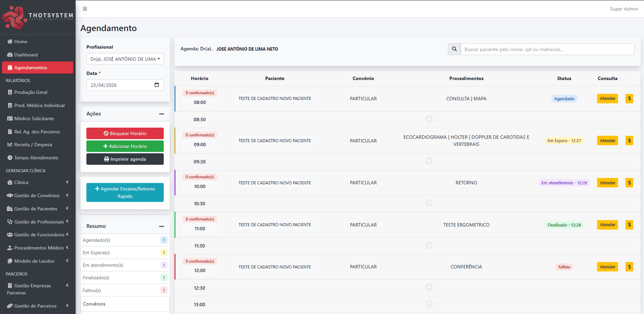Viewport: 644px width, 314px height.
Task: Open the calendar picker icon in Data field
Action: pos(157,85)
